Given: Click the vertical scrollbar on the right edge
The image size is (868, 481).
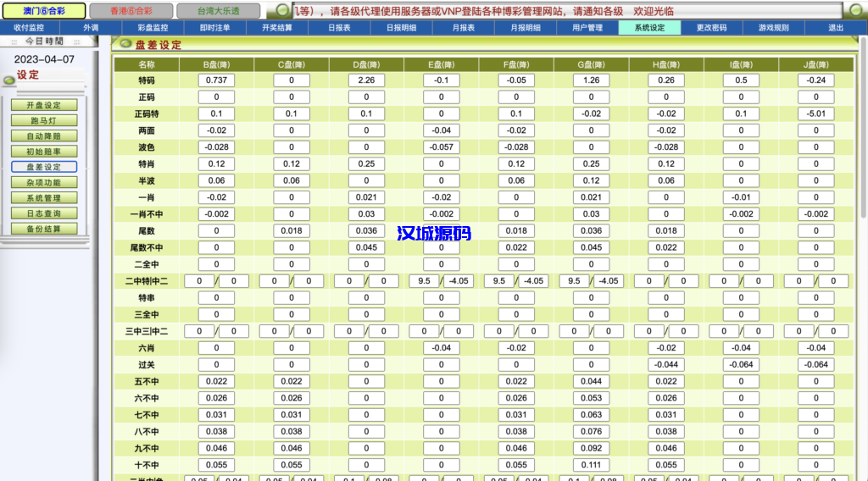Looking at the screenshot, I should tap(861, 254).
